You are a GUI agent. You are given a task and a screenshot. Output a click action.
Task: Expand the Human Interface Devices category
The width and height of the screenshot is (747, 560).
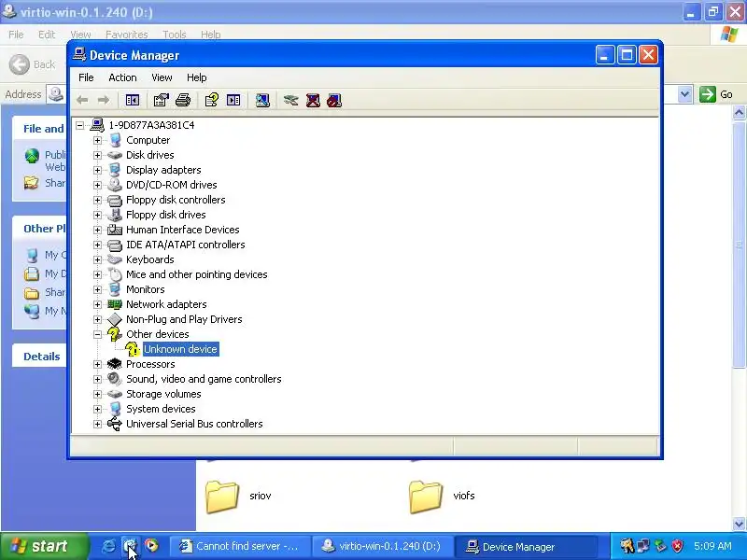98,230
